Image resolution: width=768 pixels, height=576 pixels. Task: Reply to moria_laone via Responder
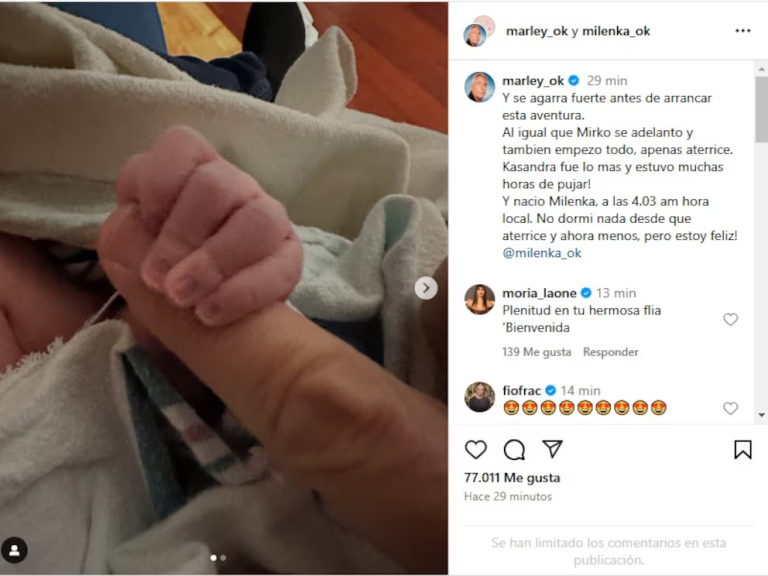click(x=610, y=352)
